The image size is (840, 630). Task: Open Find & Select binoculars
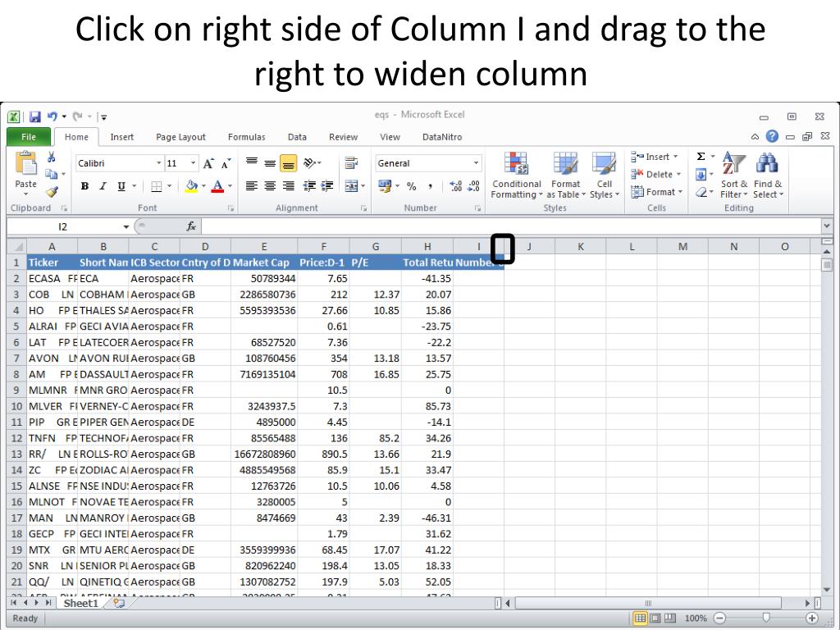768,176
